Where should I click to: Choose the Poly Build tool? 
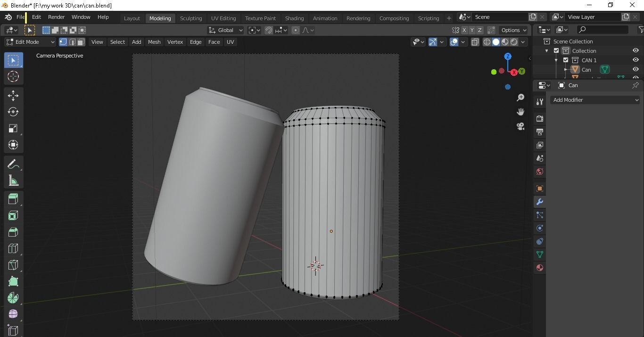click(x=13, y=281)
